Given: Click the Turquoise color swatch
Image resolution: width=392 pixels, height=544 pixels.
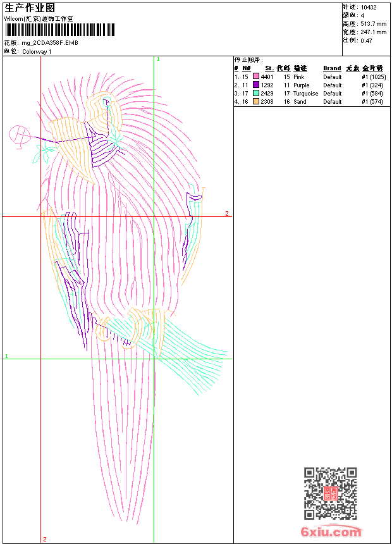Looking at the screenshot, I should coord(256,93).
